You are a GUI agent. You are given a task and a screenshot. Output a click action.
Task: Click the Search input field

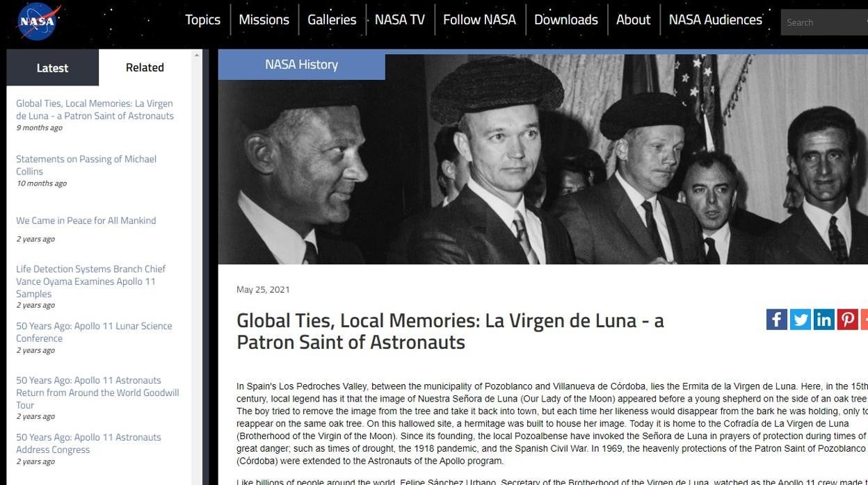[824, 22]
